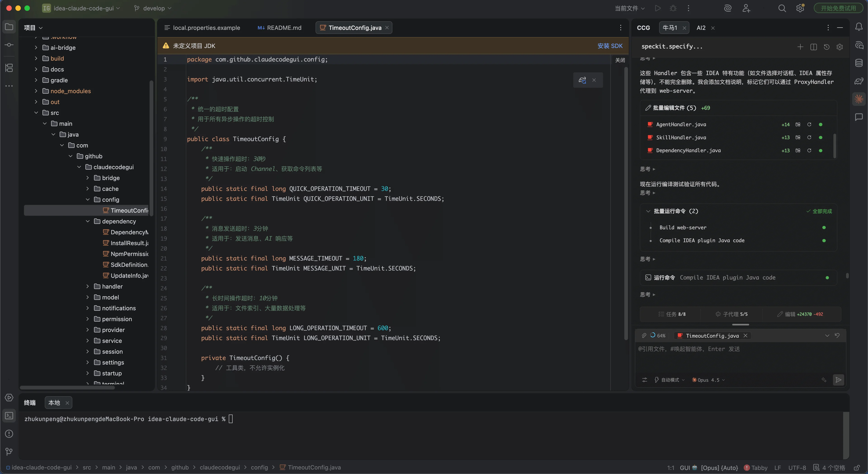Click the UTF-8 encoding status item

tap(797, 468)
